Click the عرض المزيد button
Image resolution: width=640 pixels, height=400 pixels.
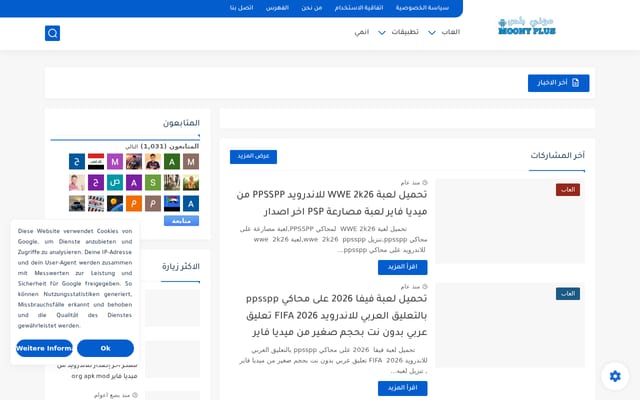[253, 156]
